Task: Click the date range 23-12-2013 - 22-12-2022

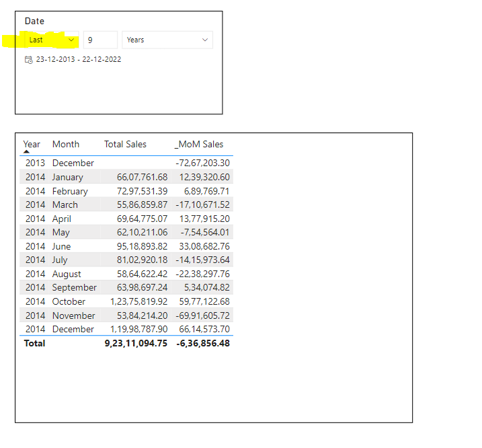Action: 79,59
